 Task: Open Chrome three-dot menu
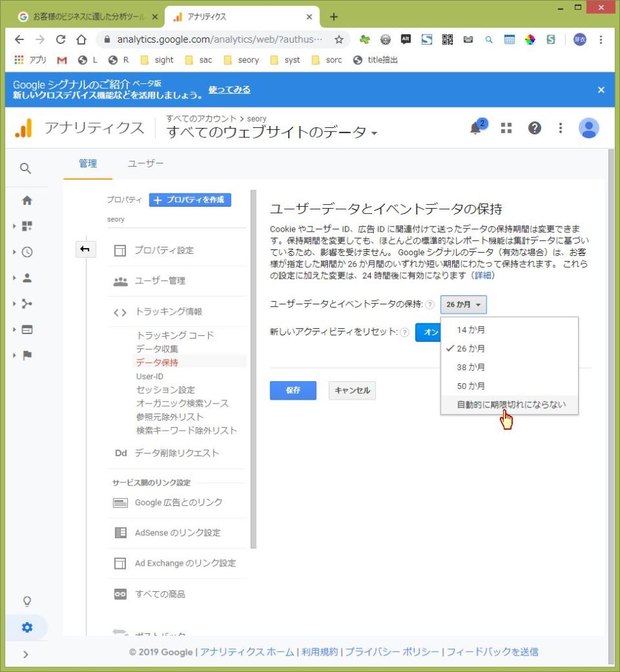[x=601, y=39]
